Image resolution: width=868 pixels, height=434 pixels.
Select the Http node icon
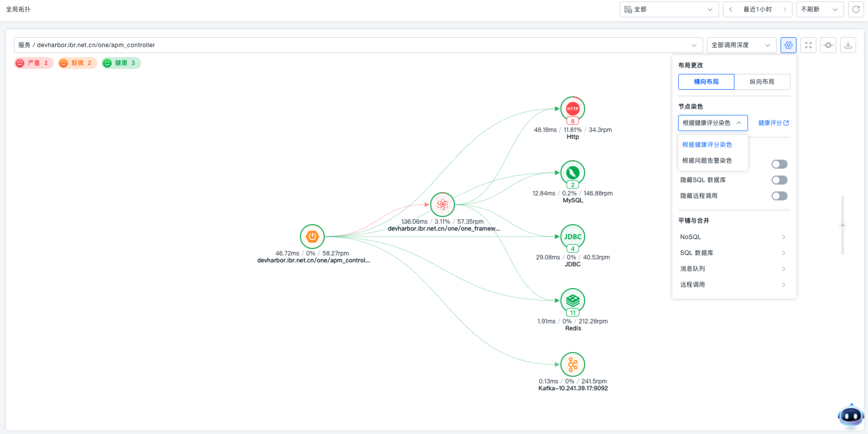(573, 109)
